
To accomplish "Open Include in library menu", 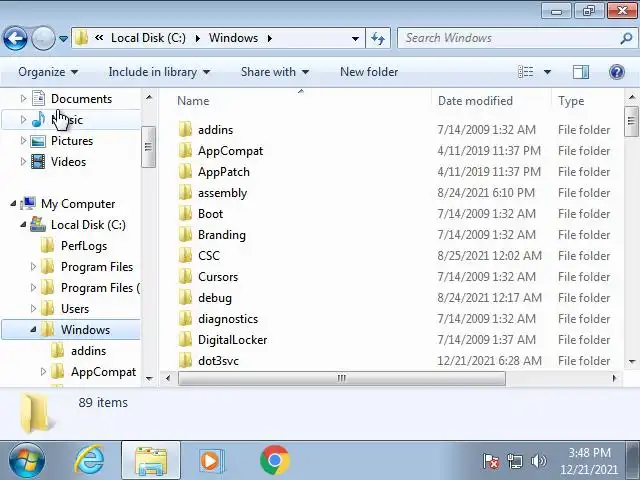I will pos(159,72).
